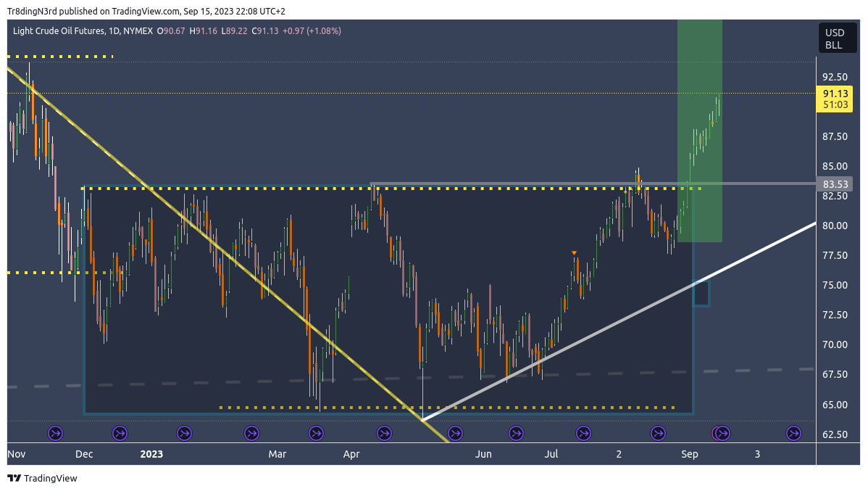Click the December contract event marker icon
Screen dimensions: 868x491
click(x=120, y=434)
